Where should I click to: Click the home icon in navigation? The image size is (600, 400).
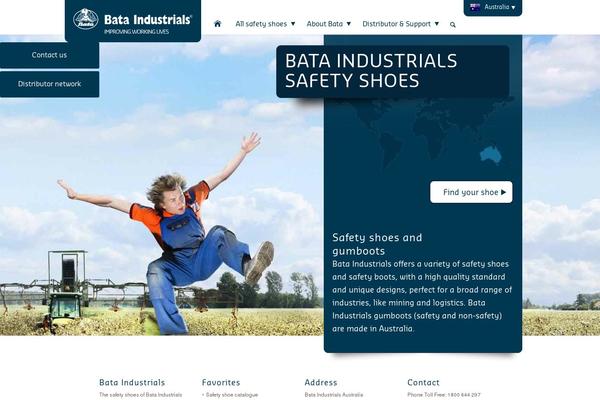pos(217,24)
